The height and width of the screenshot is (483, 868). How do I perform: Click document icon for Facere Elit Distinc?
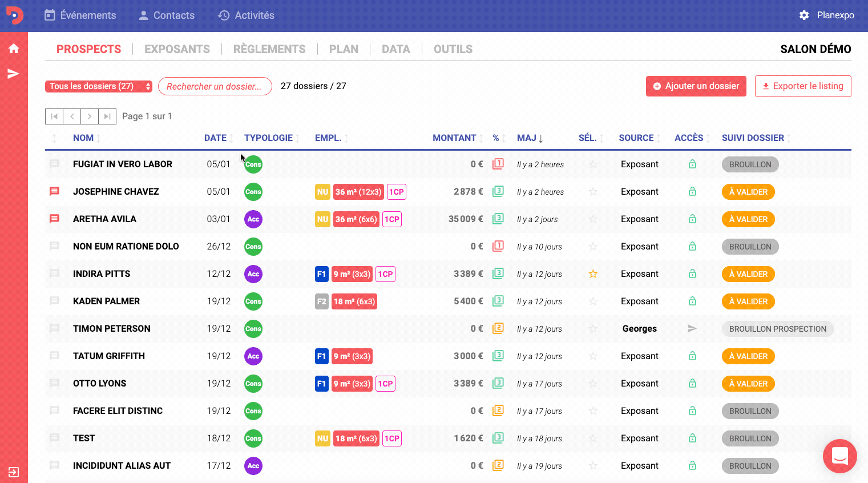pos(498,410)
